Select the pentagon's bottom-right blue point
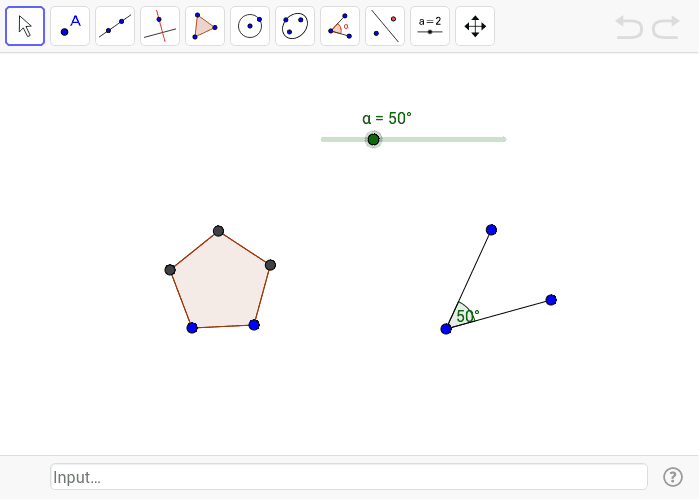 coord(254,325)
